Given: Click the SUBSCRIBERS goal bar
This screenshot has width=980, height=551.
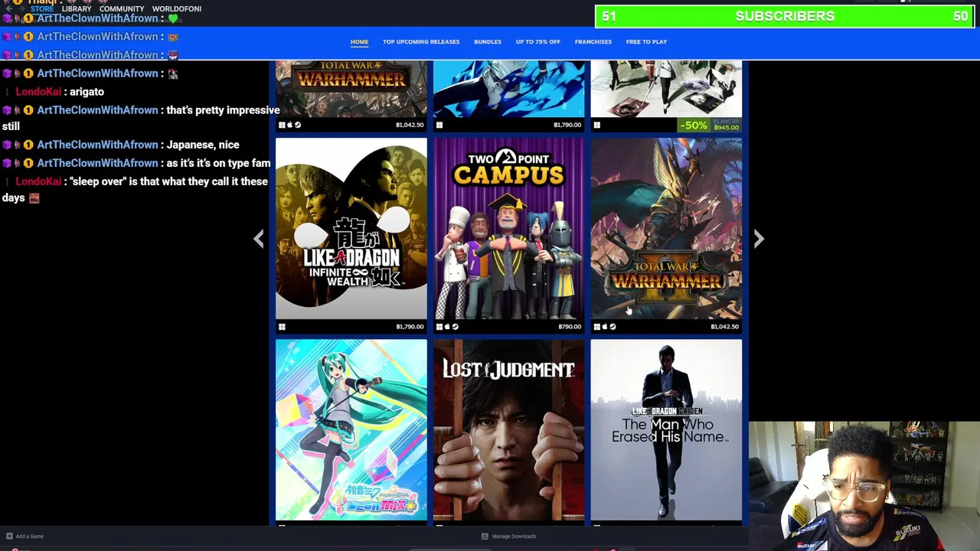Looking at the screenshot, I should [x=786, y=16].
